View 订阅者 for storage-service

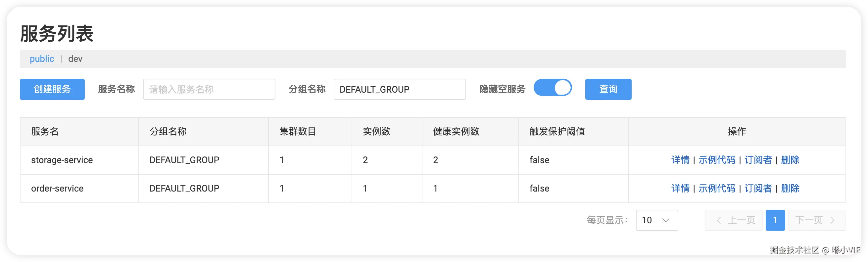click(x=758, y=160)
